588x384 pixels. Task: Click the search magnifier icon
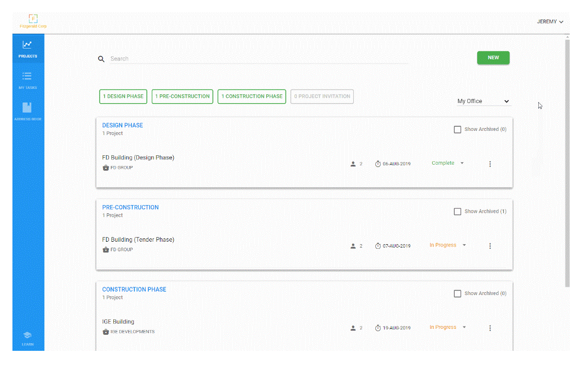[101, 59]
